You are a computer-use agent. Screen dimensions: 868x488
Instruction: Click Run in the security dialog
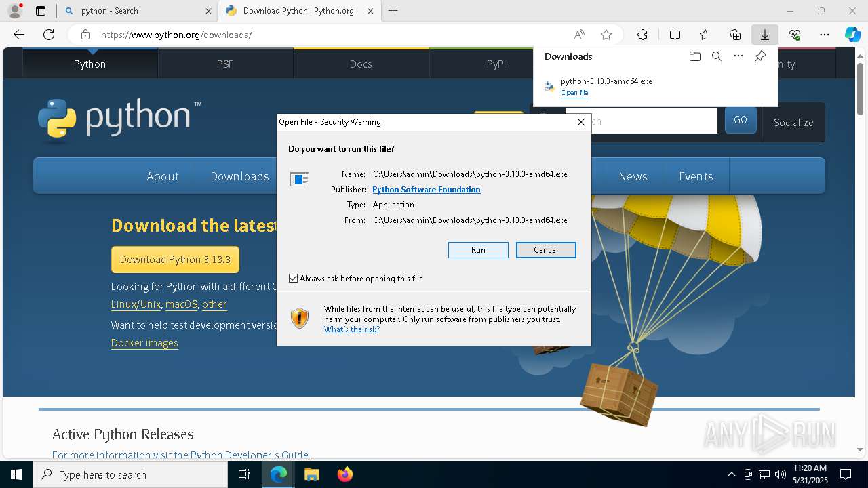pos(478,250)
